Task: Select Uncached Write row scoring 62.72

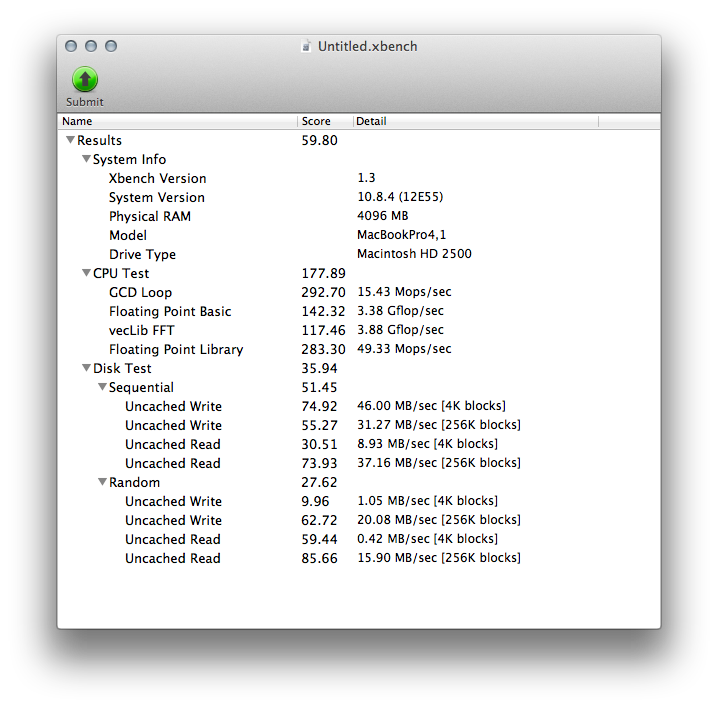Action: pos(359,520)
